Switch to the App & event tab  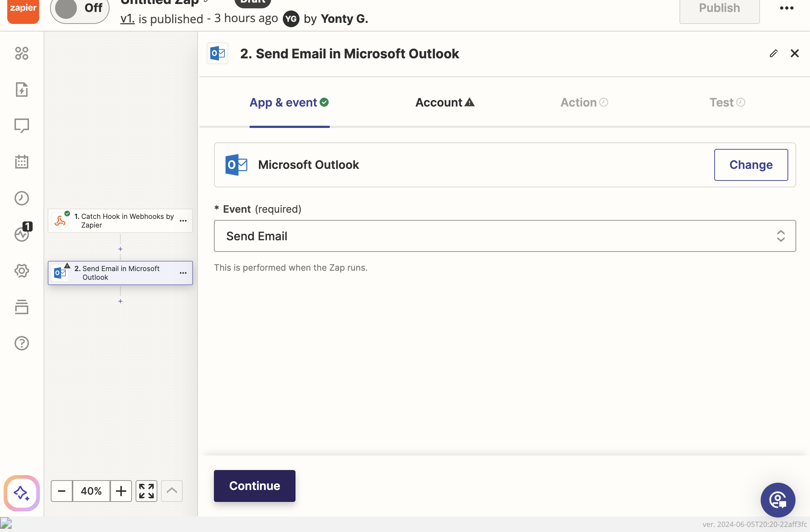(289, 103)
